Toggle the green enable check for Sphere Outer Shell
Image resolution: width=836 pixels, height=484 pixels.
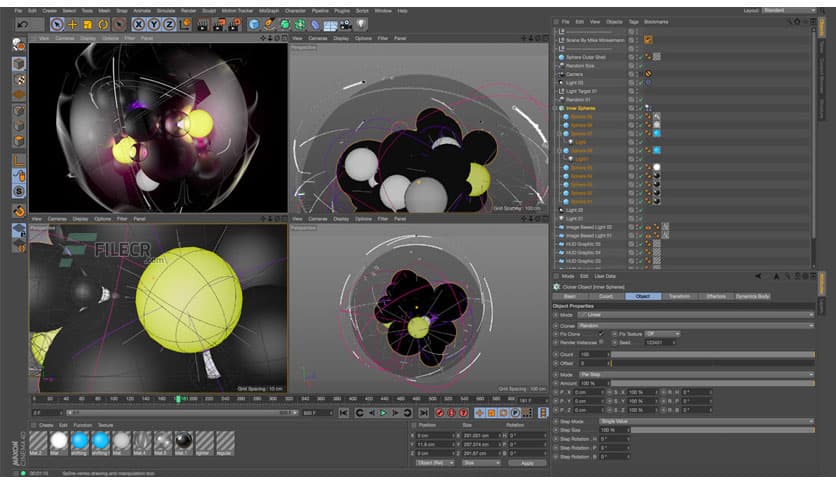[x=641, y=57]
